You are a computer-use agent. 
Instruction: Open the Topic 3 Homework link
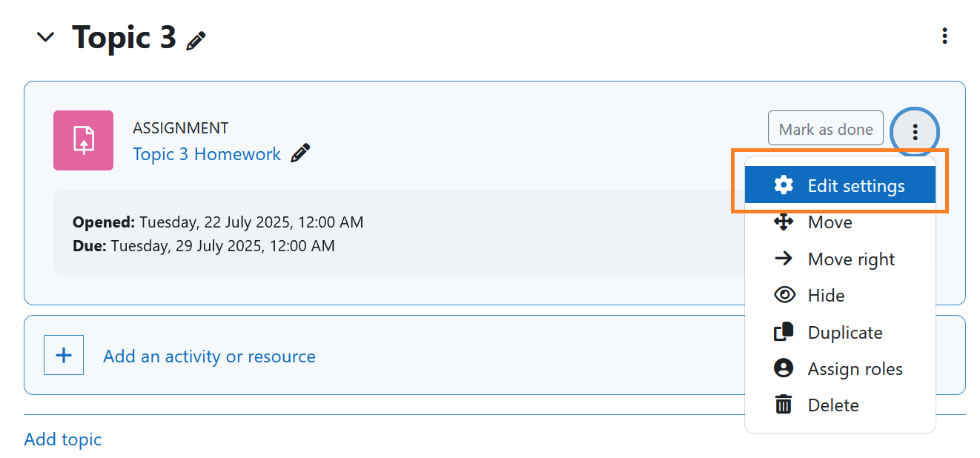pos(206,154)
